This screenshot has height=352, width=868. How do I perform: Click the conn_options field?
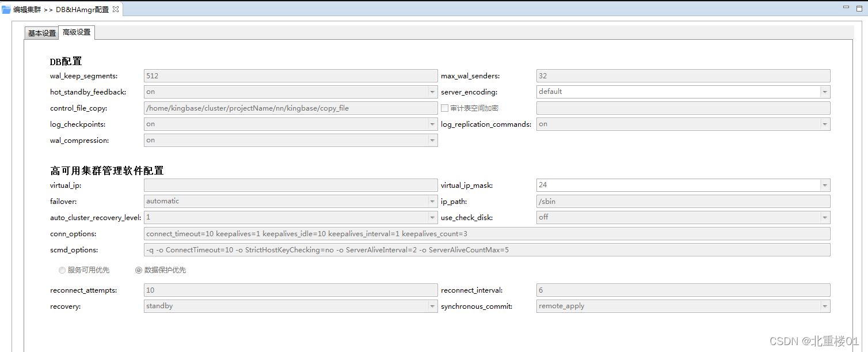click(487, 233)
